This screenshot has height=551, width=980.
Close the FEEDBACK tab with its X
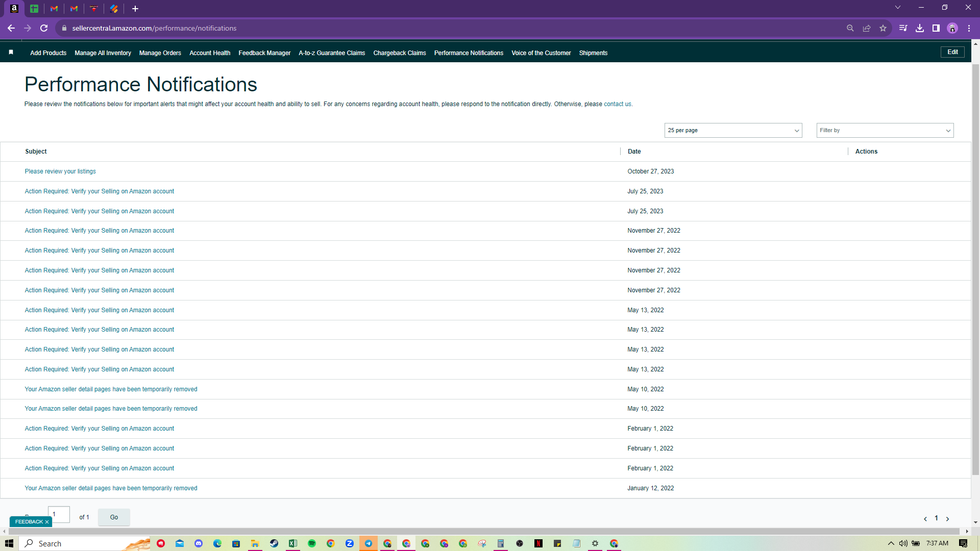tap(47, 522)
